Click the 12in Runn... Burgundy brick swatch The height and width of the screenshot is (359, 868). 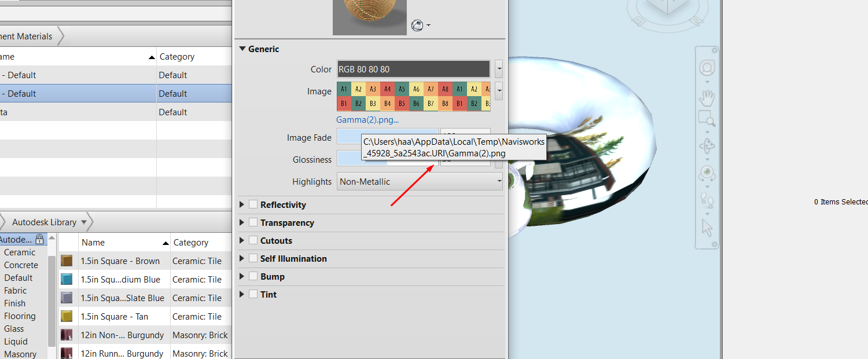67,353
